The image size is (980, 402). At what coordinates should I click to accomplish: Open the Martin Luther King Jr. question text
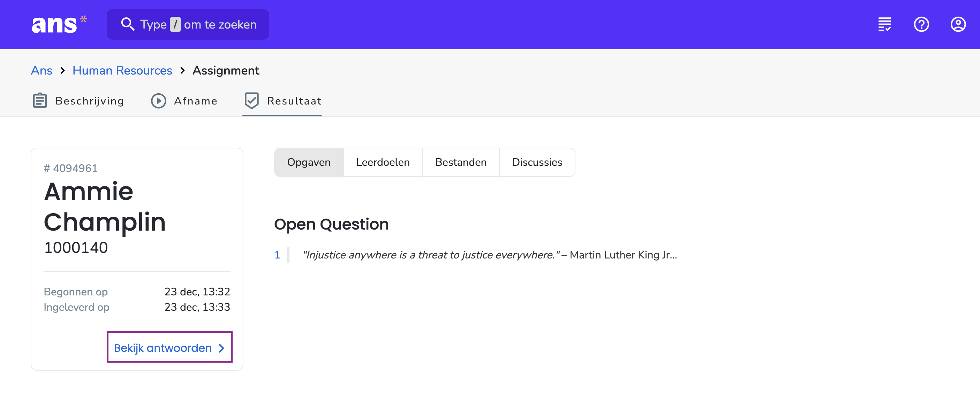pyautogui.click(x=490, y=255)
